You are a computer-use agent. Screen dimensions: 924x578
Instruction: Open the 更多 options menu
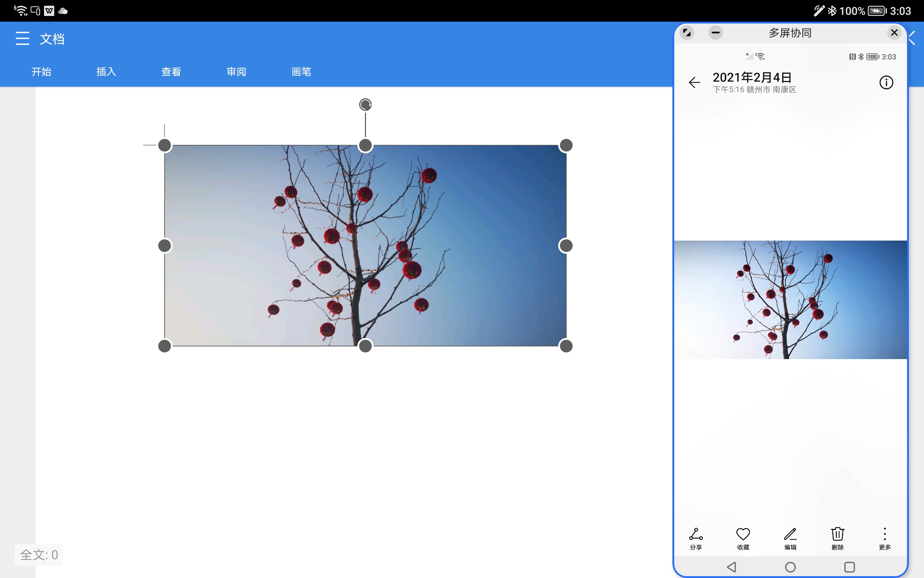tap(885, 538)
